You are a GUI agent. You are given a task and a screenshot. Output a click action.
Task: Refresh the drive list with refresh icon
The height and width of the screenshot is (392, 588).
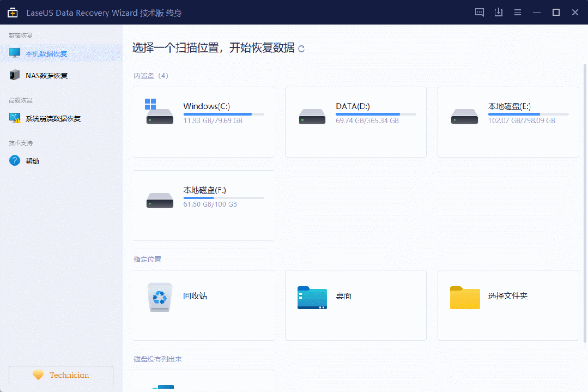[x=301, y=49]
